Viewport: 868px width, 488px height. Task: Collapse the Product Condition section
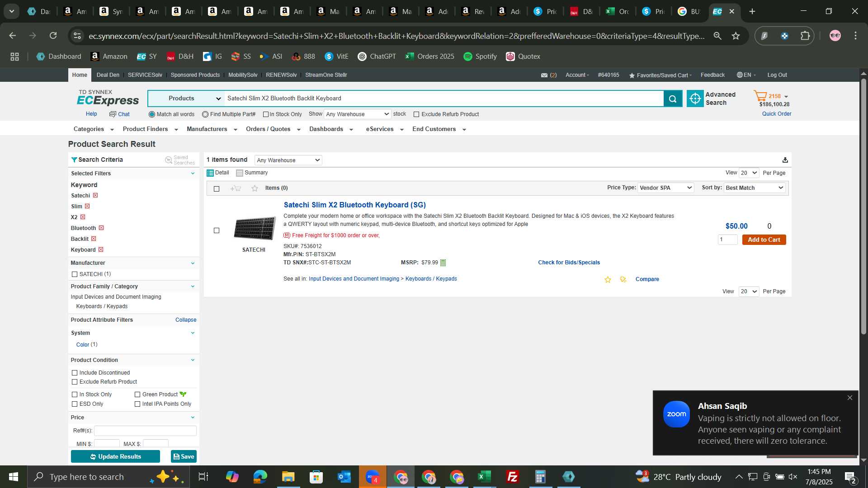pos(193,360)
